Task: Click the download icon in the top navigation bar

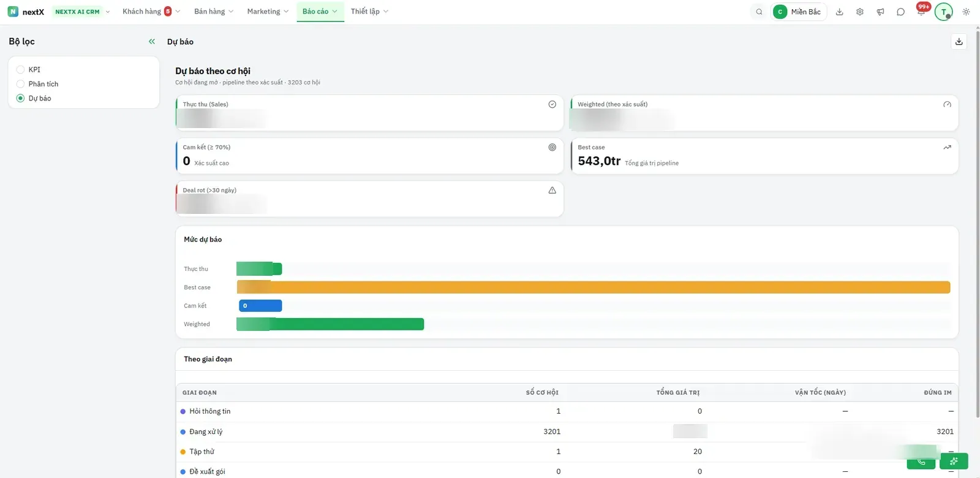Action: coord(840,12)
